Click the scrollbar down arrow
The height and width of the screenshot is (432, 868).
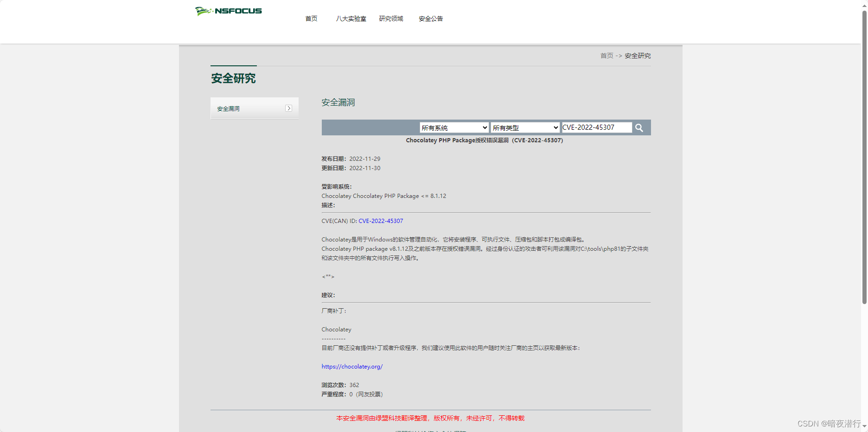click(x=864, y=426)
